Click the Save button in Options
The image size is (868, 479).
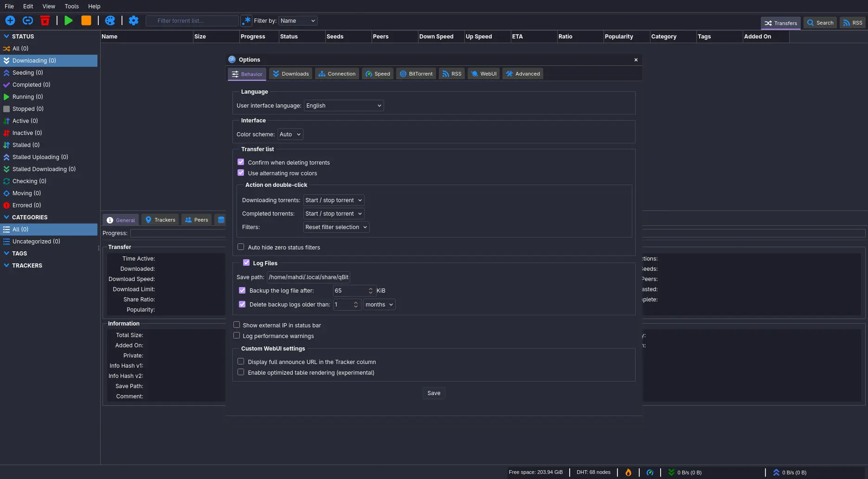tap(433, 393)
